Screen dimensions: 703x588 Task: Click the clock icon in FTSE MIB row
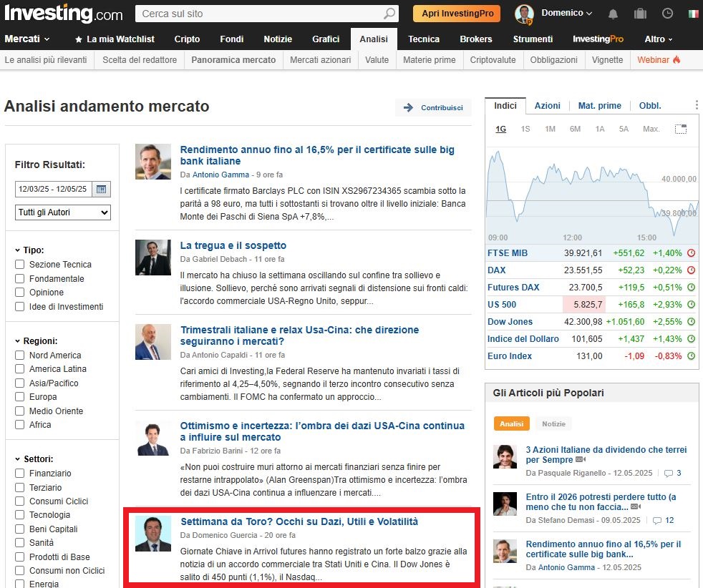point(692,253)
